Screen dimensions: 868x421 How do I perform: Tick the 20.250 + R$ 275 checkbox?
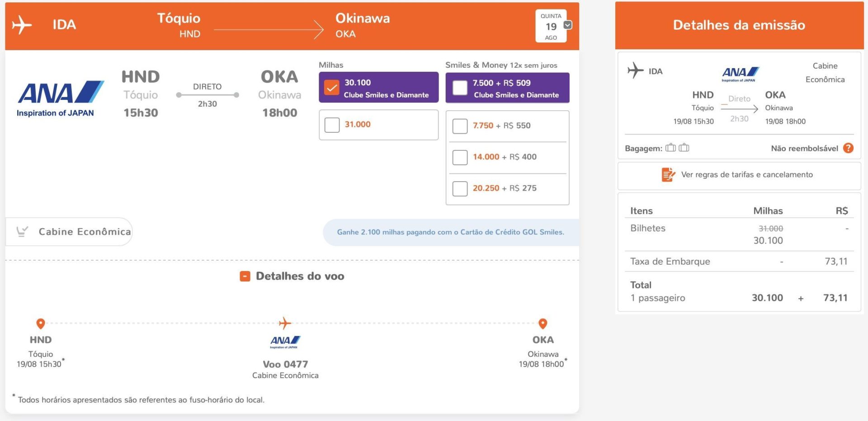click(460, 188)
